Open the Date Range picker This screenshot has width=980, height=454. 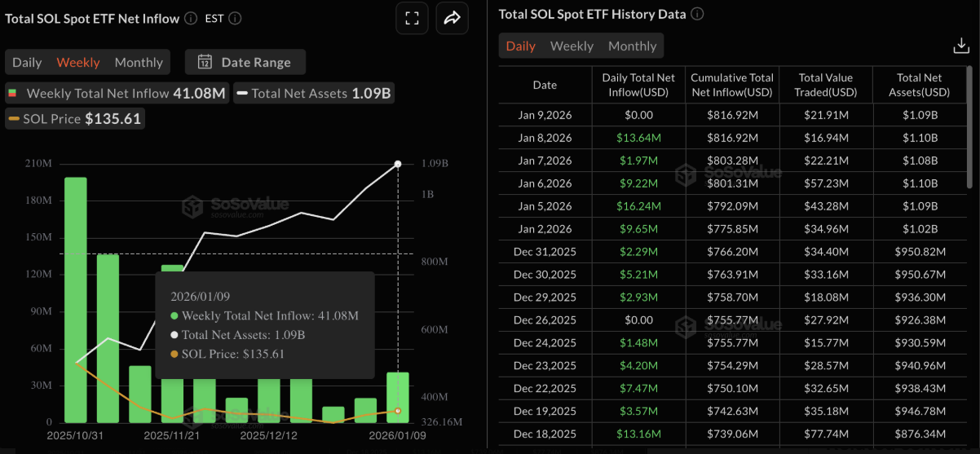pos(245,62)
